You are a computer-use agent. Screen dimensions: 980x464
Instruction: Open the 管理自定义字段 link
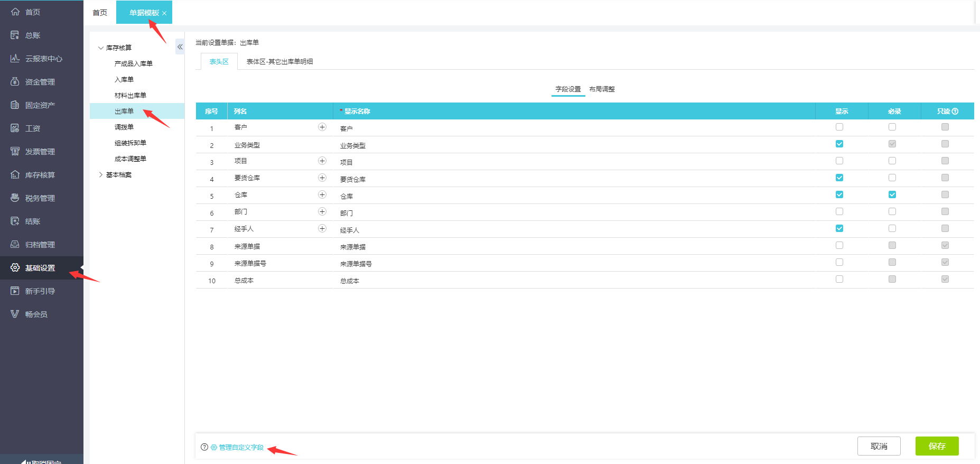click(x=241, y=448)
